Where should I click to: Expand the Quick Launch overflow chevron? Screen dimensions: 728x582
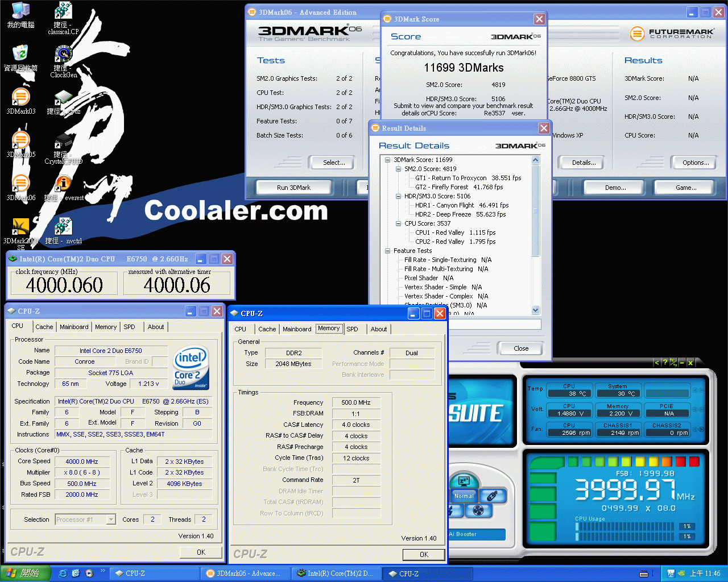coord(102,571)
